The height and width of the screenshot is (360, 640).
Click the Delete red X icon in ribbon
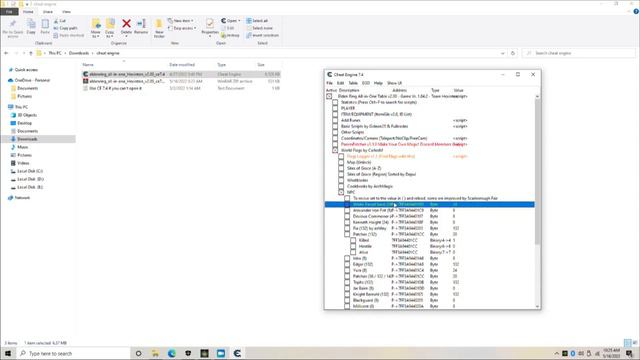(x=127, y=24)
